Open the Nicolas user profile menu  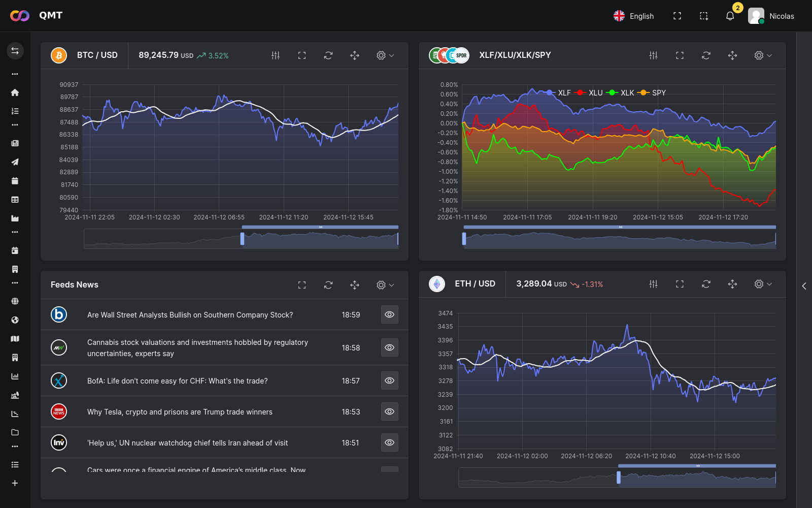[771, 16]
